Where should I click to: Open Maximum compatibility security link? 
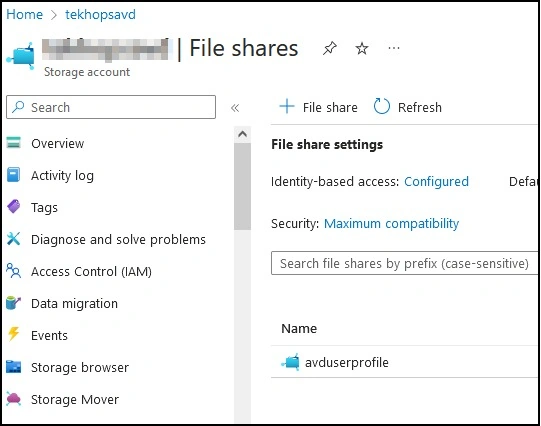click(392, 224)
